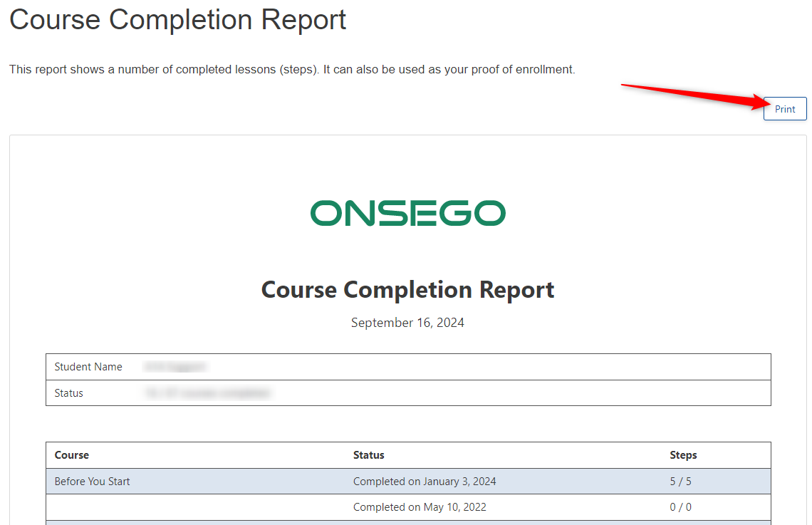
Task: Click 'Completed on May 10, 2022' cell
Action: click(x=420, y=507)
